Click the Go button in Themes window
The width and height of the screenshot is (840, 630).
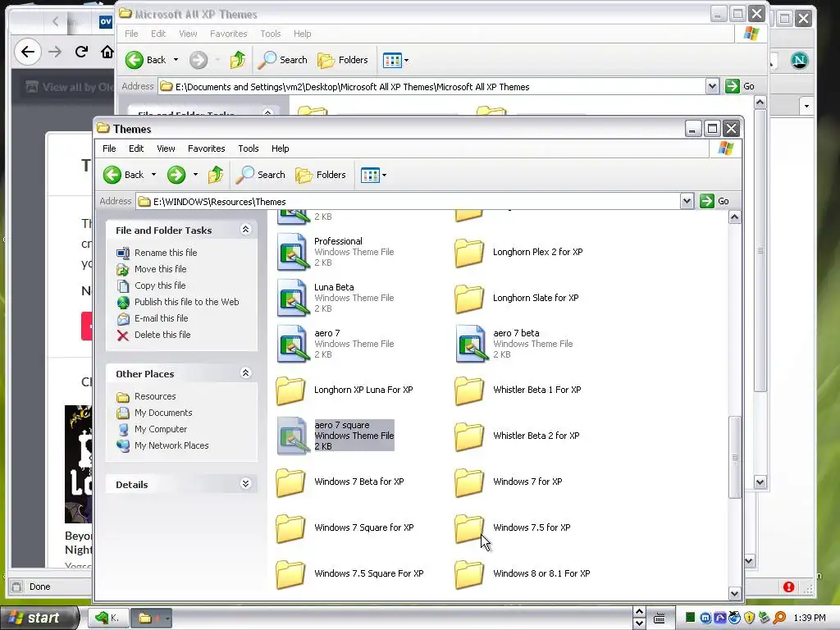click(x=714, y=202)
